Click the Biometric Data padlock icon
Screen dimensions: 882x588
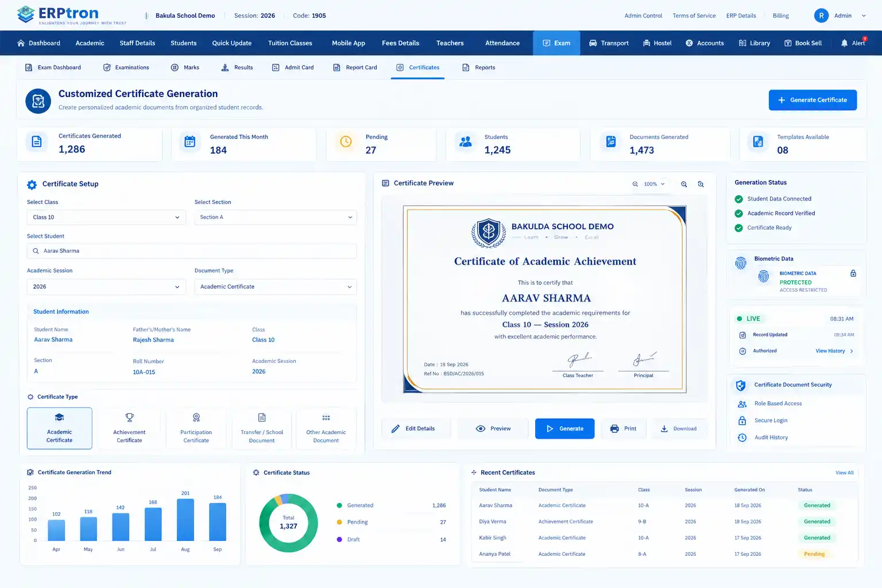853,273
